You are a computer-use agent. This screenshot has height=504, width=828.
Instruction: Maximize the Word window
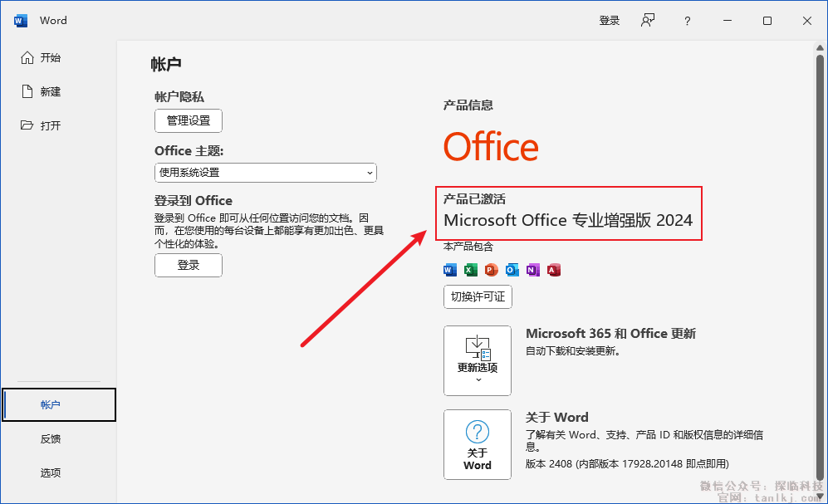pyautogui.click(x=767, y=21)
